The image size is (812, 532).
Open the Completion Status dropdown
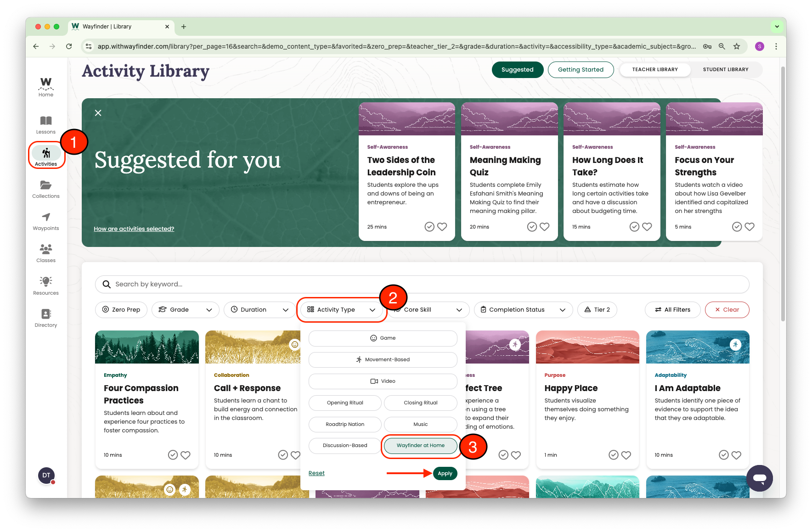(x=523, y=309)
